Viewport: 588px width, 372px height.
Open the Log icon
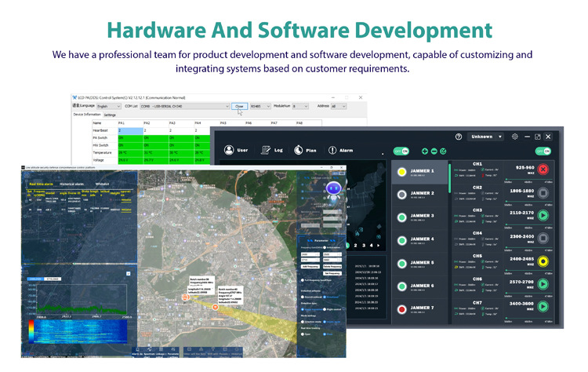coord(265,150)
